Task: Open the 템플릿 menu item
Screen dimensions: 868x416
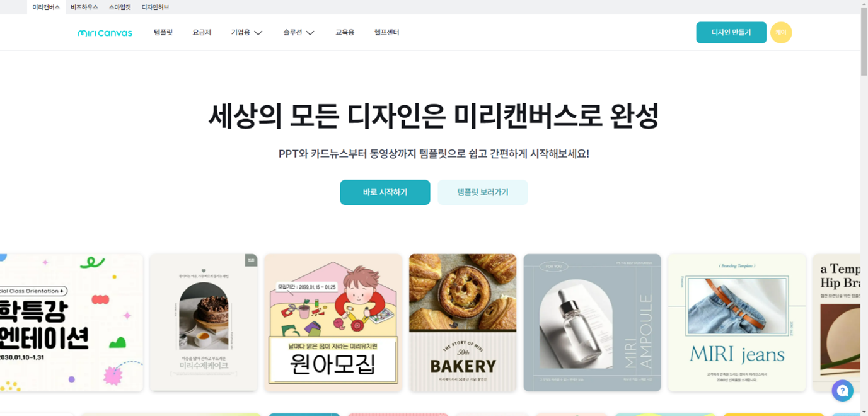Action: 163,33
